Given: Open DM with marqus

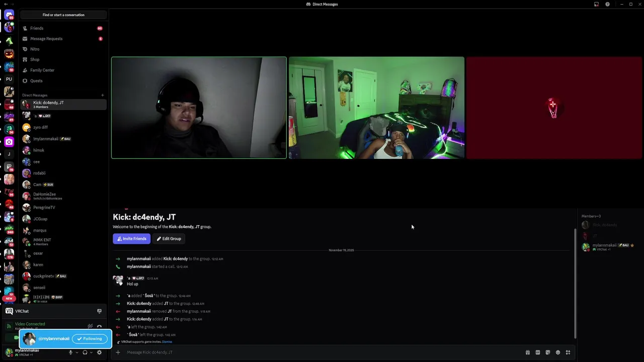Looking at the screenshot, I should tap(63, 230).
